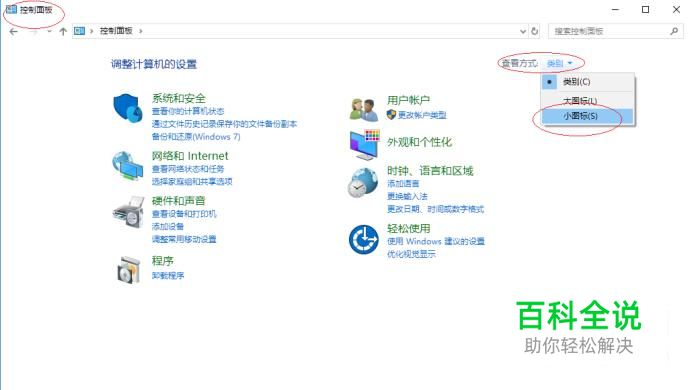This screenshot has height=390, width=692.
Task: Open 程序 category link
Action: 162,261
